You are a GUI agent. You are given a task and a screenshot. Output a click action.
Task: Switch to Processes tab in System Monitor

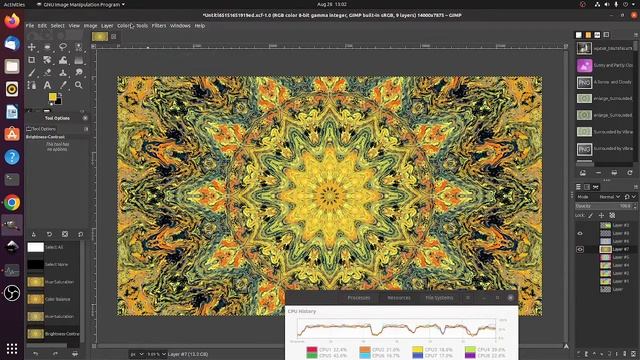(x=359, y=298)
